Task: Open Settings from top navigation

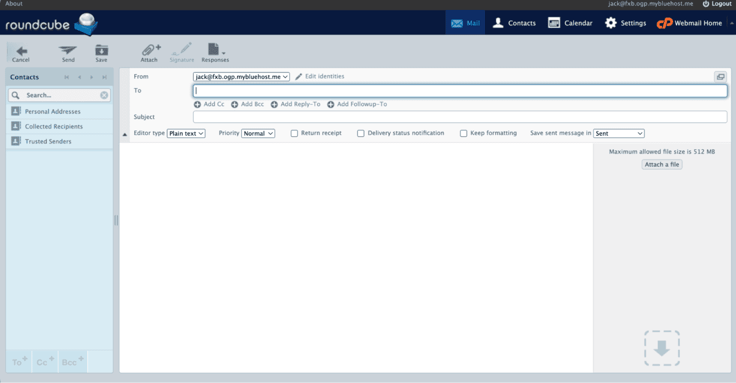Action: [x=625, y=23]
